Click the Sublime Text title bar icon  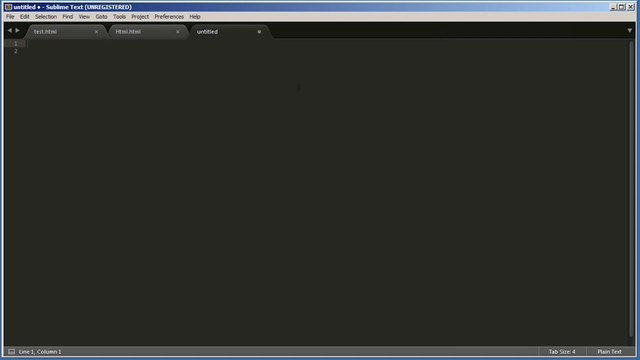pyautogui.click(x=8, y=7)
